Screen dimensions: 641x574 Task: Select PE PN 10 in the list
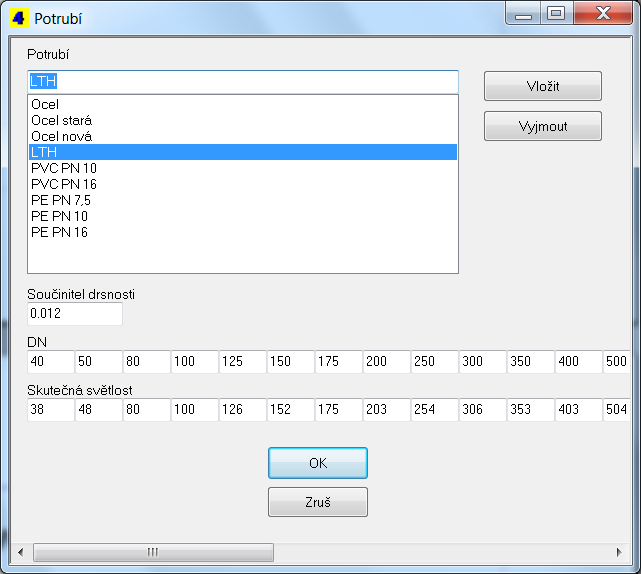(x=243, y=216)
